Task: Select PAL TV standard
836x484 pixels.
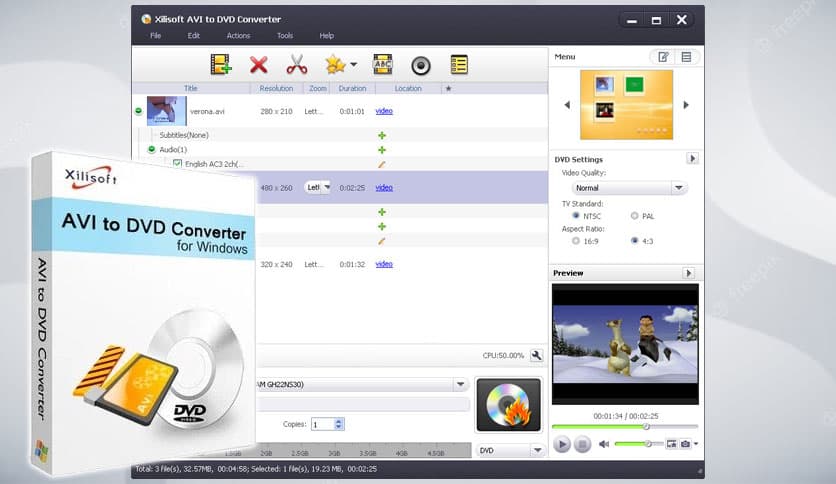Action: [634, 215]
